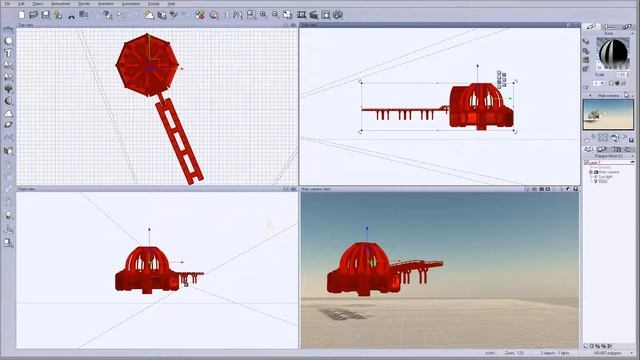Select the first world browser tab

589,149
